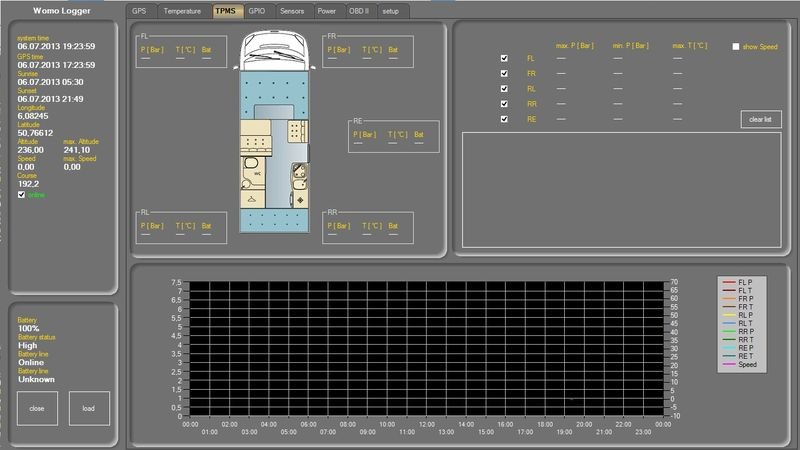This screenshot has width=800, height=450.
Task: Uncheck the RE tire checkbox
Action: 504,119
